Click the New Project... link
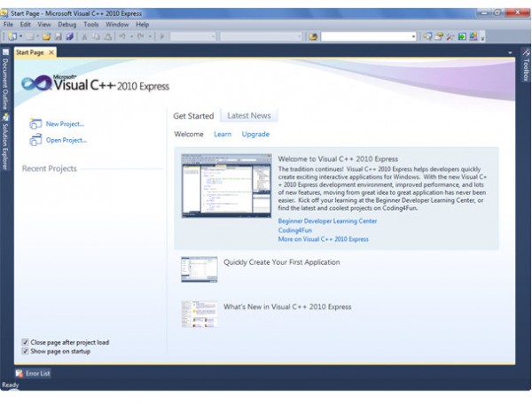This screenshot has height=404, width=532. (65, 124)
